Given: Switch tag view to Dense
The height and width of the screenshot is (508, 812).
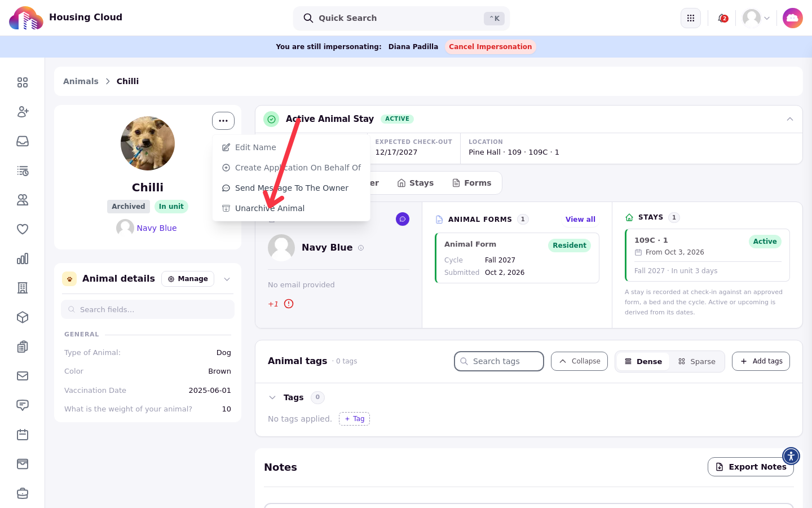Looking at the screenshot, I should pos(643,361).
